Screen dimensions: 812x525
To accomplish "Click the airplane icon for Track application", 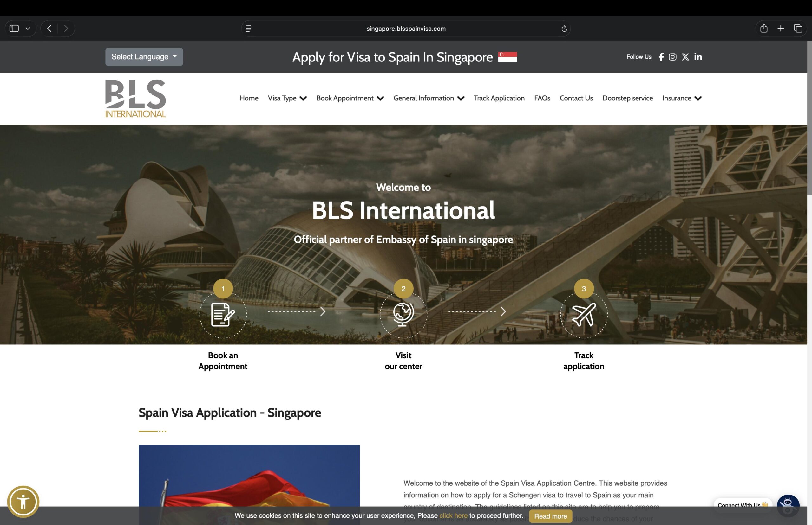I will tap(584, 314).
